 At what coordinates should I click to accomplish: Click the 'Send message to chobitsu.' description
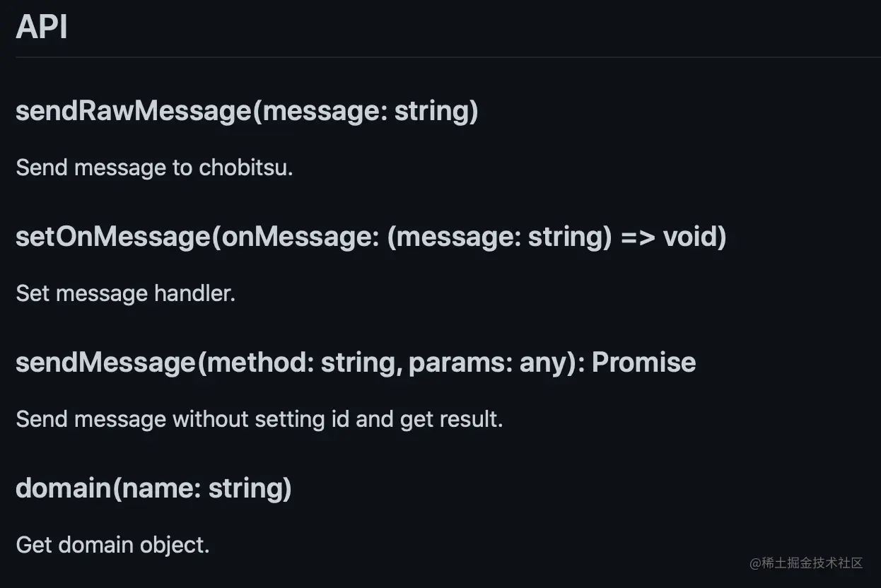[153, 167]
